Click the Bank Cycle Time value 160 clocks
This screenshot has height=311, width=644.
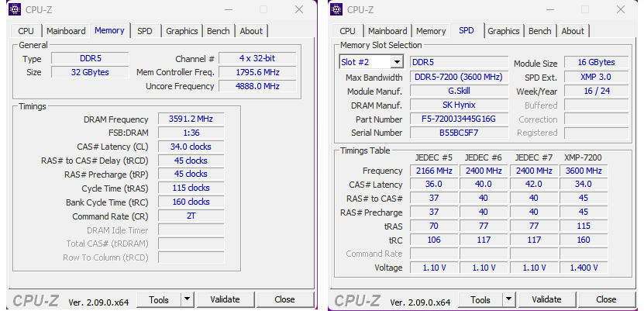191,202
